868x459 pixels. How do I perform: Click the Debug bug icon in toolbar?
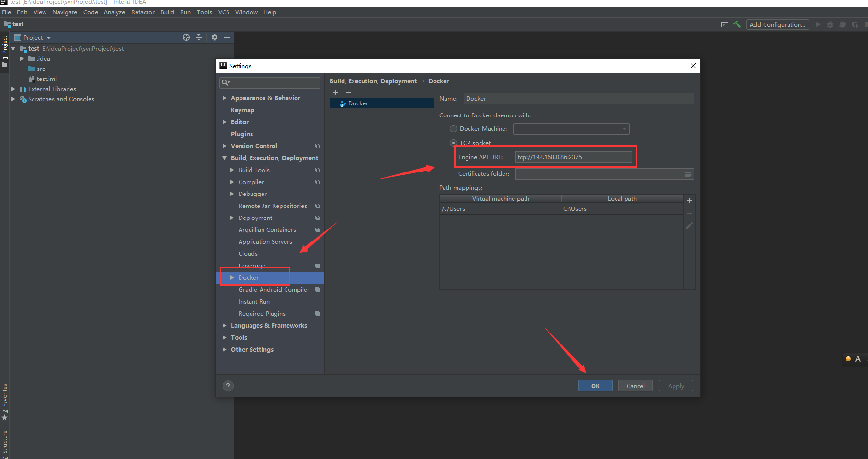(830, 24)
